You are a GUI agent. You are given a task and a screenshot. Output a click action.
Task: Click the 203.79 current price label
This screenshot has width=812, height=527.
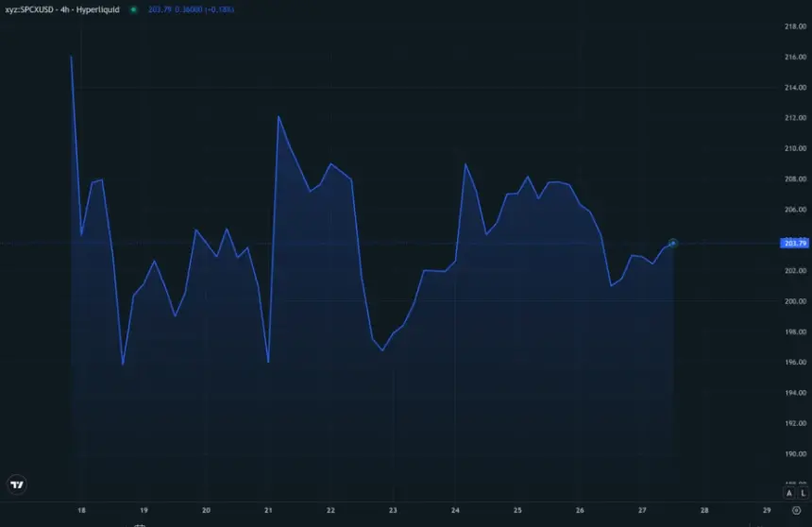(795, 243)
